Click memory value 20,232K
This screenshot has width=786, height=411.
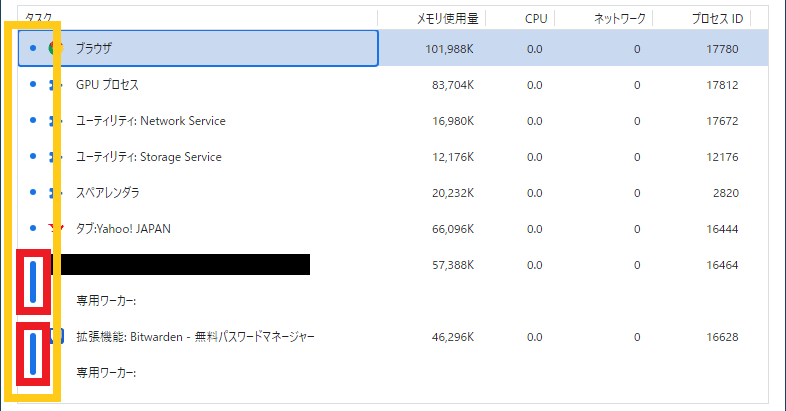pyautogui.click(x=453, y=193)
